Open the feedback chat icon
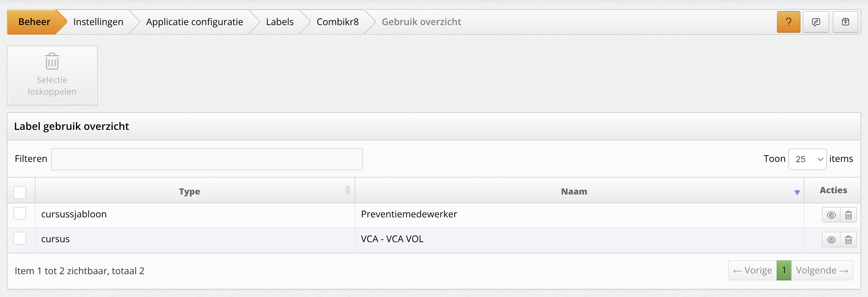Screen dimensions: 868x297 click(815, 22)
